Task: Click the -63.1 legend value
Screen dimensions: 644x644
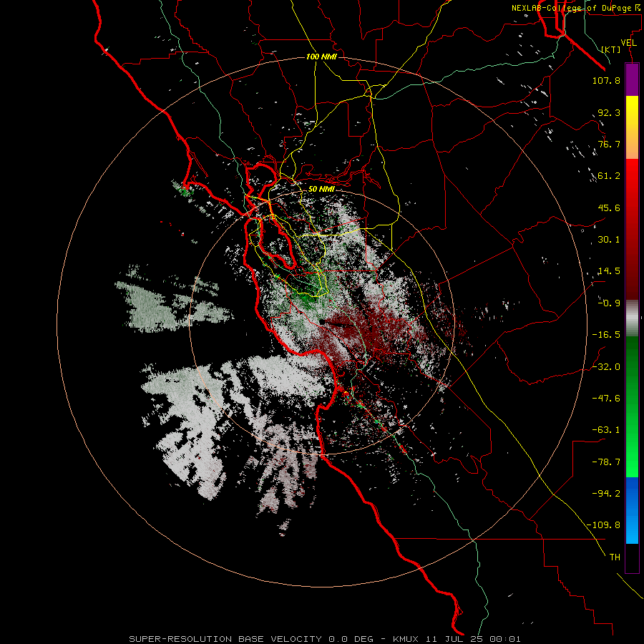Action: tap(606, 429)
